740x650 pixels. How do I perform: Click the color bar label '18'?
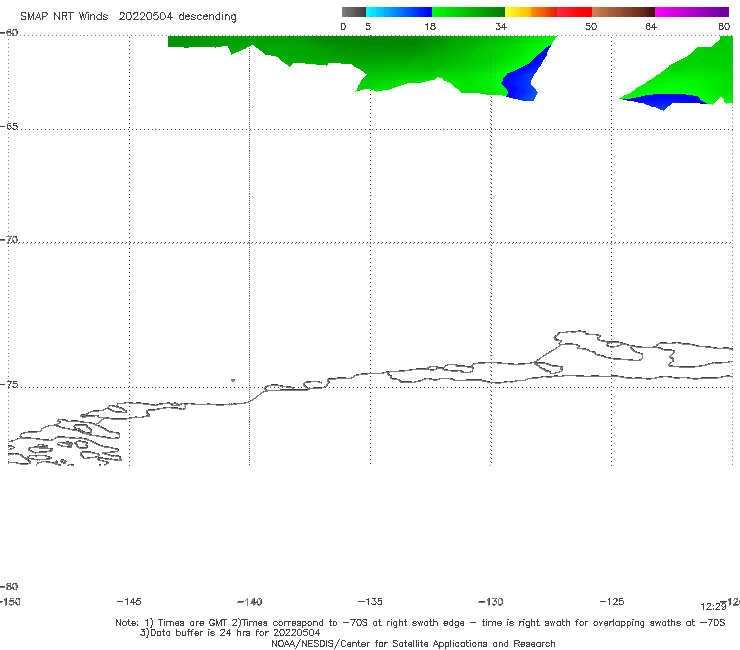tap(430, 26)
